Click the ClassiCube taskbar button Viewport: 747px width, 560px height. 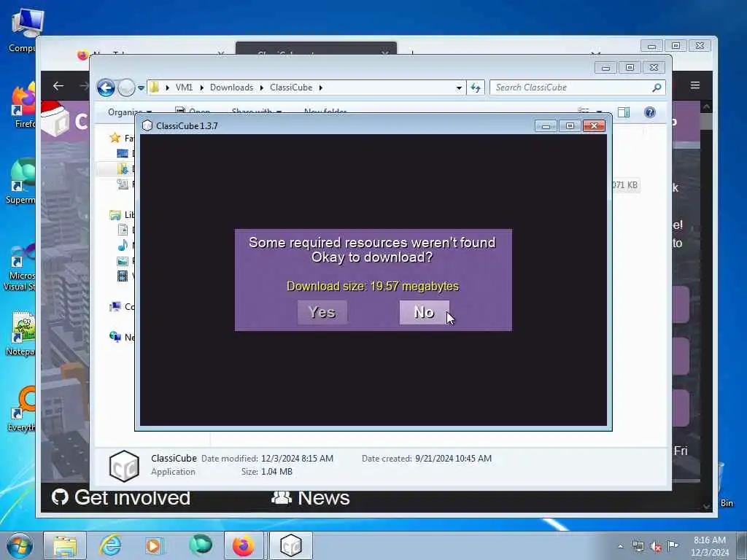pos(290,545)
